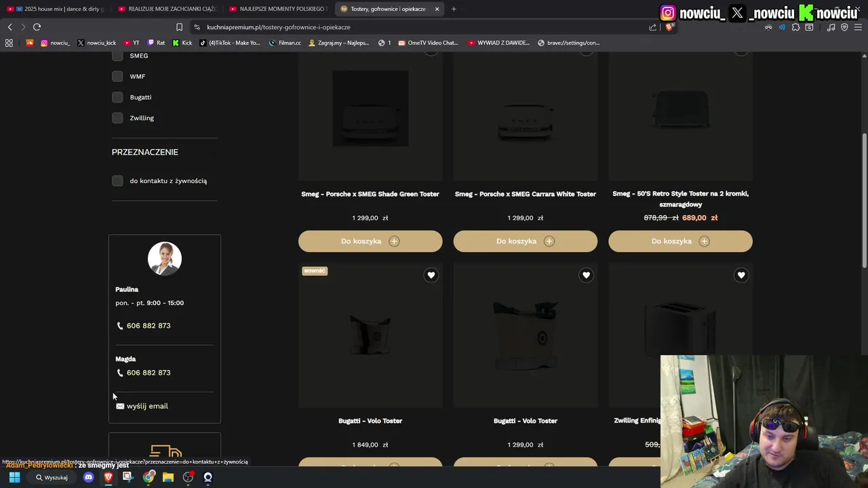868x488 pixels.
Task: Switch to REALIZUJE MOJE ZACHCIANKI tab
Action: 167,9
